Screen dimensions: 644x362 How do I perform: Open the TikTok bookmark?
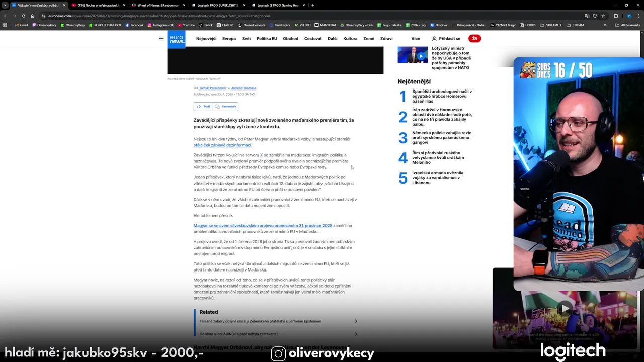pos(206,25)
